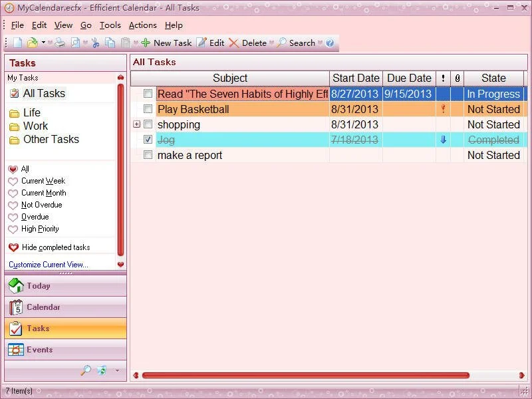Click the Cut scissors icon
This screenshot has height=399, width=532.
tap(95, 43)
